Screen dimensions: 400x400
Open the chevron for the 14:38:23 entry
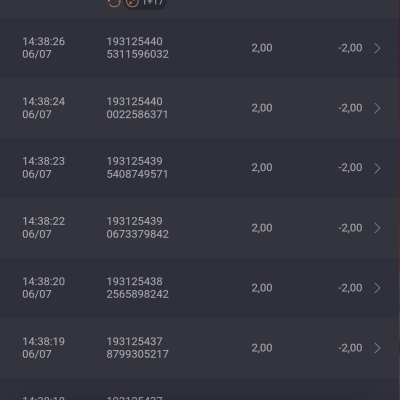click(x=377, y=168)
